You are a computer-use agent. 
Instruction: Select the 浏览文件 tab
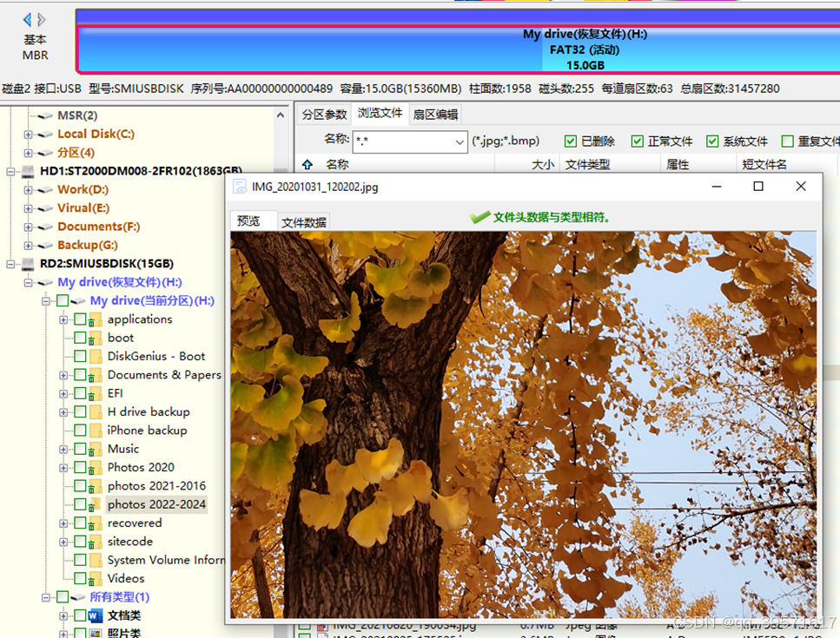(380, 113)
